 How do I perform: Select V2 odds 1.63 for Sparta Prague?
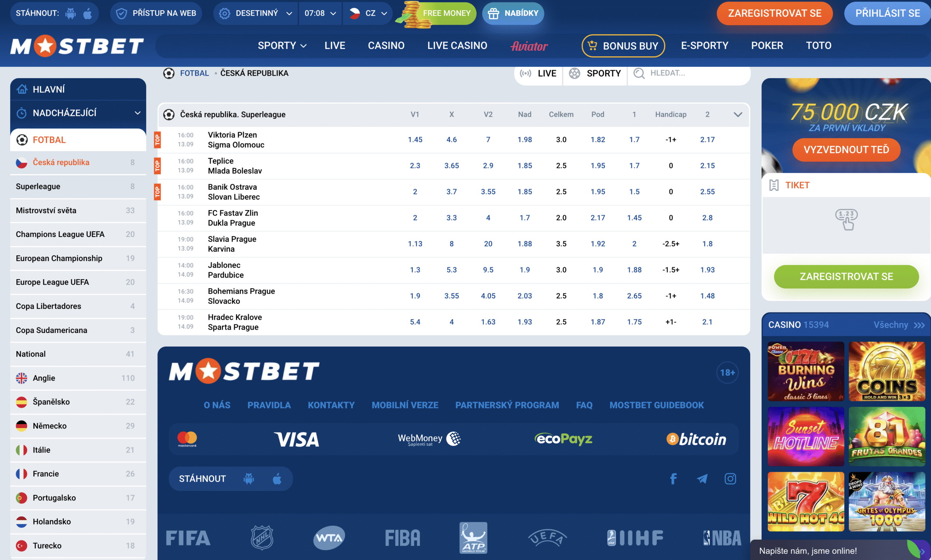point(488,322)
